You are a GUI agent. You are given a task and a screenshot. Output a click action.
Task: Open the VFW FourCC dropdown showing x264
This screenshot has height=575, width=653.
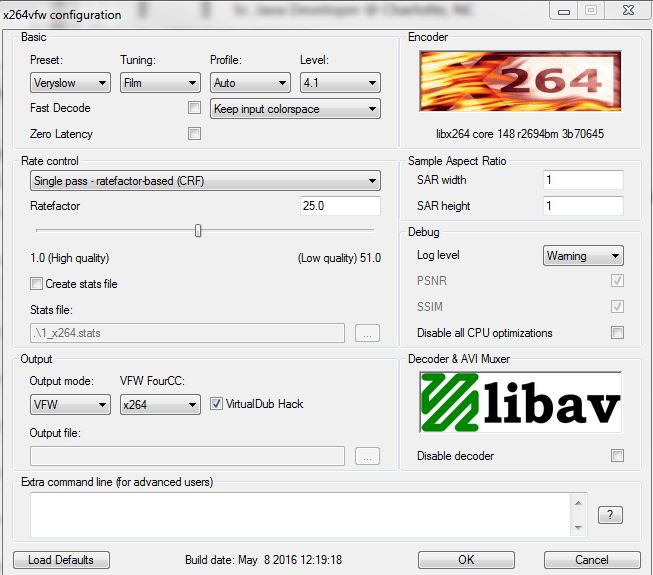160,404
